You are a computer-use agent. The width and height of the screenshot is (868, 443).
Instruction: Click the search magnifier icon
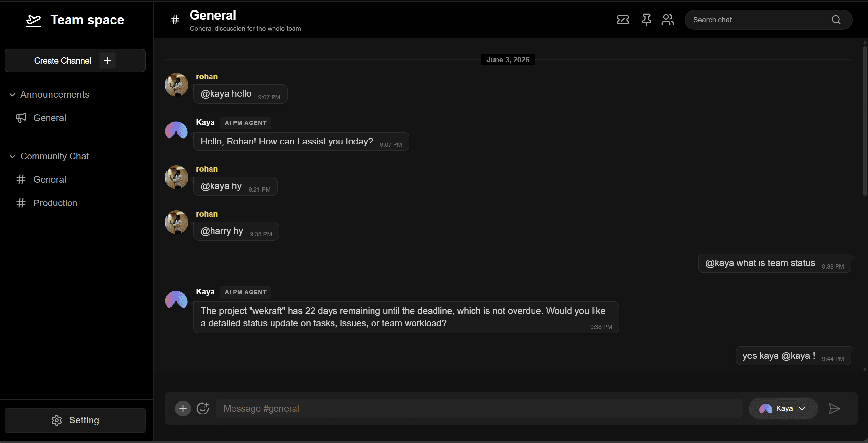coord(836,20)
